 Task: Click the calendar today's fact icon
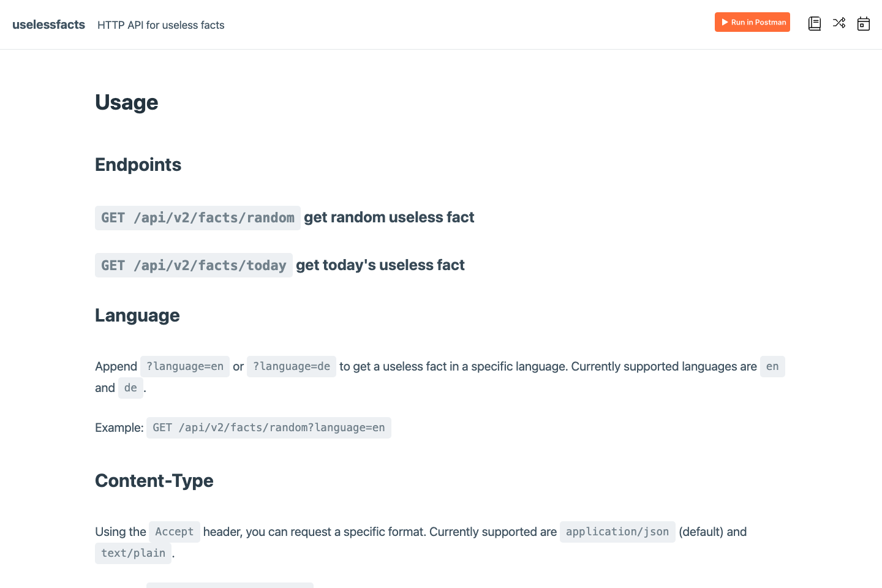tap(864, 23)
